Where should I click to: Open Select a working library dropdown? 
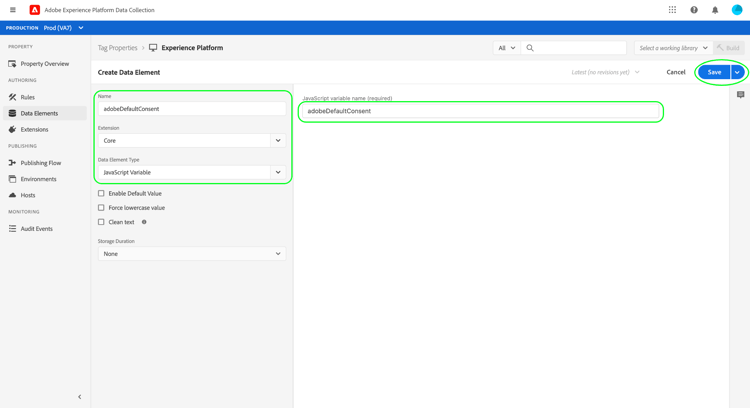point(673,48)
